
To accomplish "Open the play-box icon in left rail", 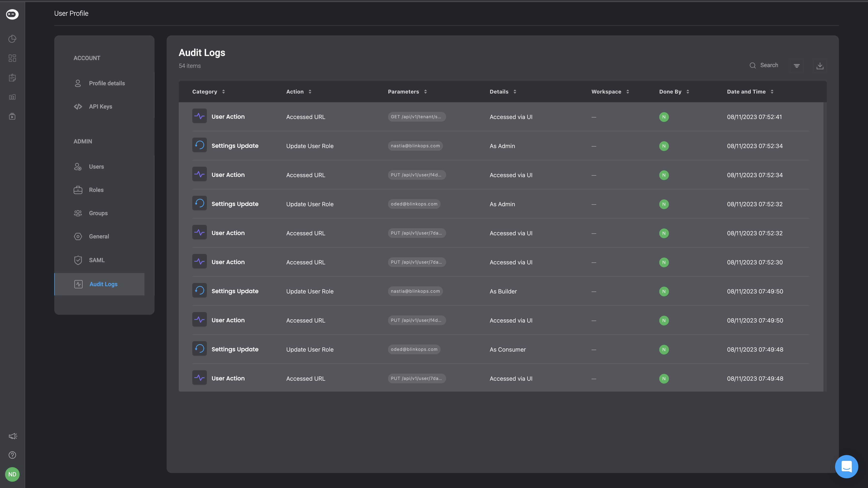I will click(12, 117).
